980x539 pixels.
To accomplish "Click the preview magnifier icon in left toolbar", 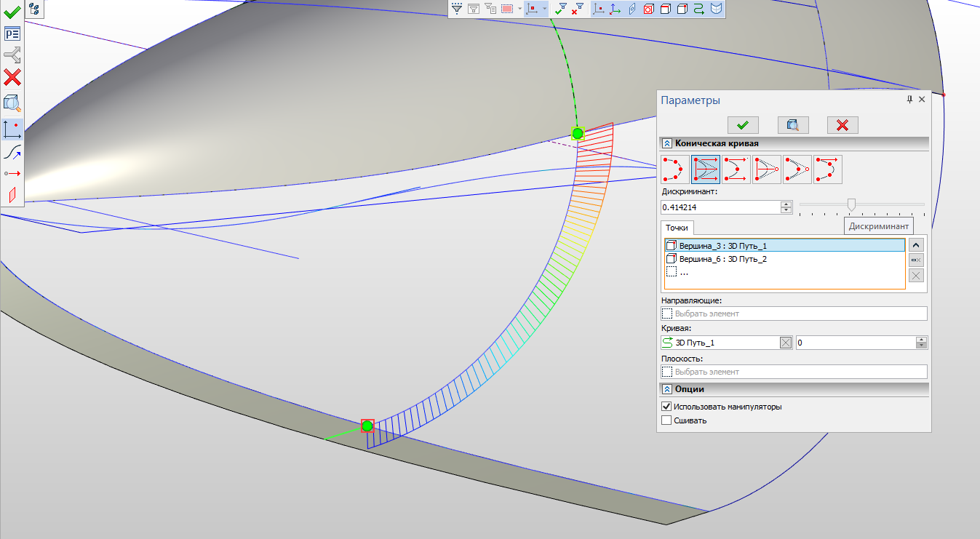I will click(12, 103).
